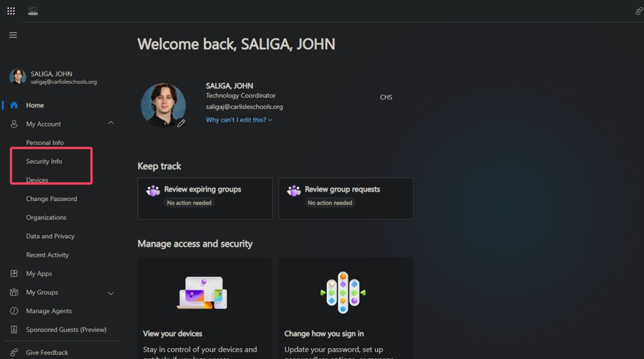Click the feedback icon in the top-right corner
The height and width of the screenshot is (359, 644).
point(639,11)
